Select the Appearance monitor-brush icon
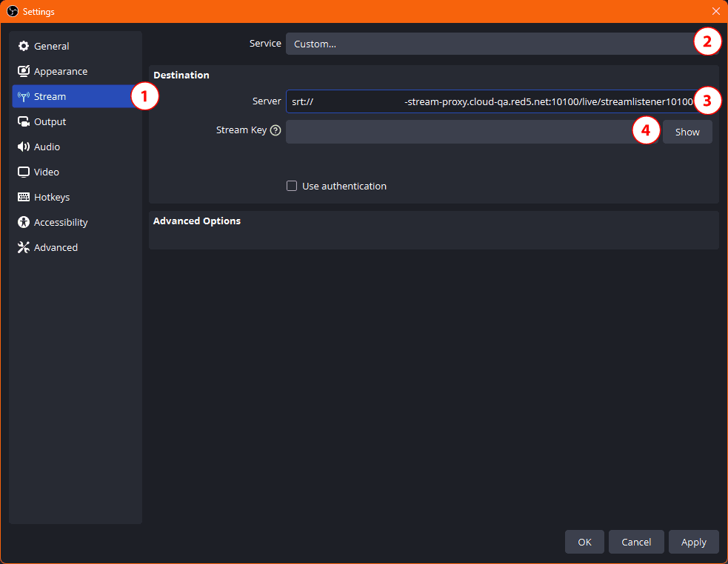Viewport: 728px width, 564px height. [23, 71]
